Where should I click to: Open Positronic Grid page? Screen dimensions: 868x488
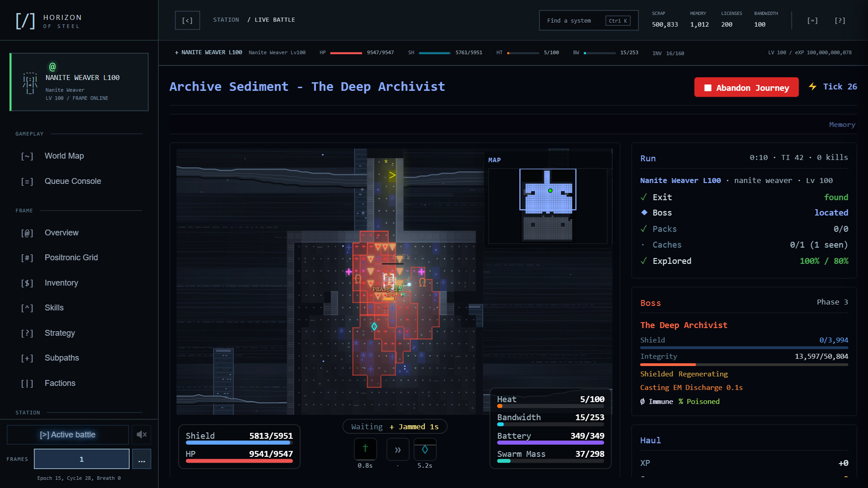click(71, 258)
